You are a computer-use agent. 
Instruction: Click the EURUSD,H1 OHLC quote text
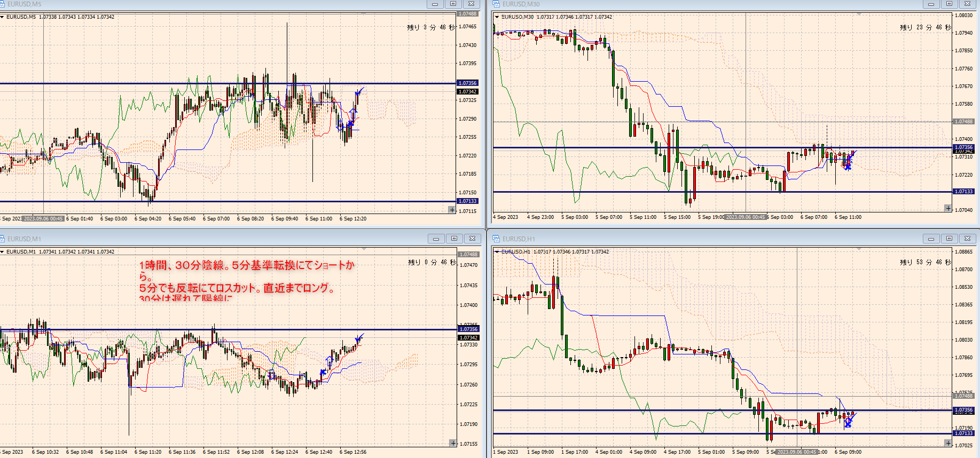tap(555, 252)
